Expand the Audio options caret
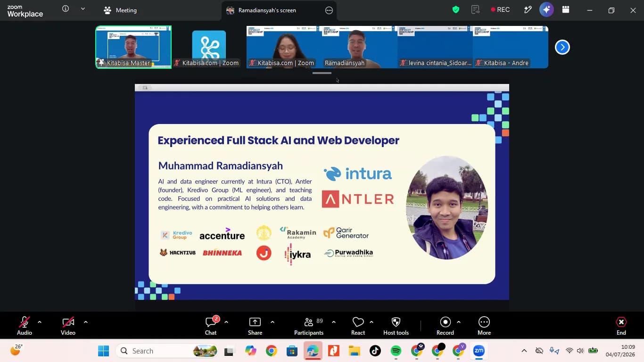Viewport: 644px width, 362px height. [x=40, y=322]
